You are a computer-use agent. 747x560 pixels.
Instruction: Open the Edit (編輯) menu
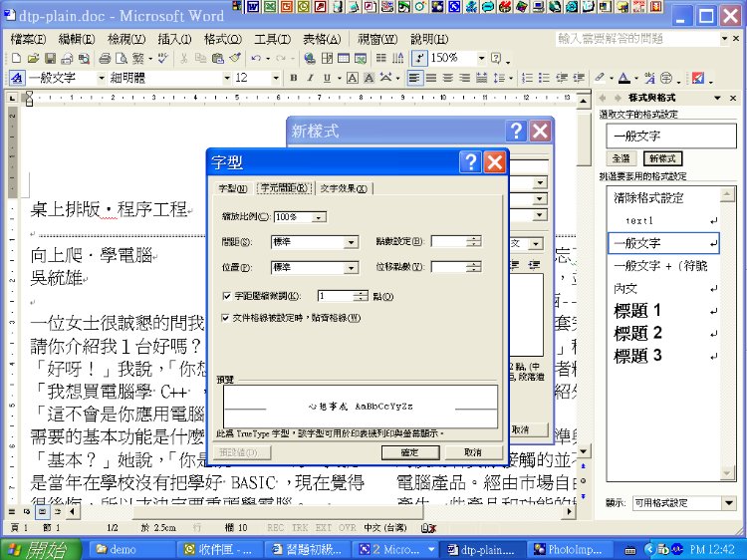tap(77, 39)
